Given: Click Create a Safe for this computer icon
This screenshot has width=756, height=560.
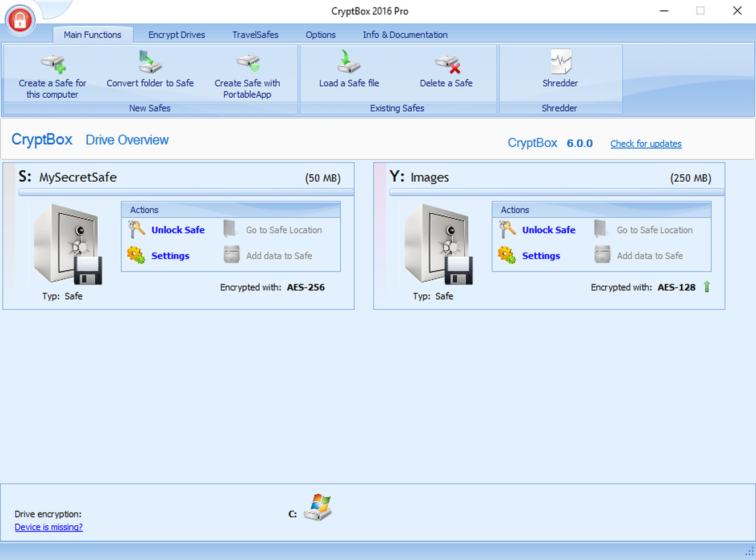Looking at the screenshot, I should click(x=53, y=63).
